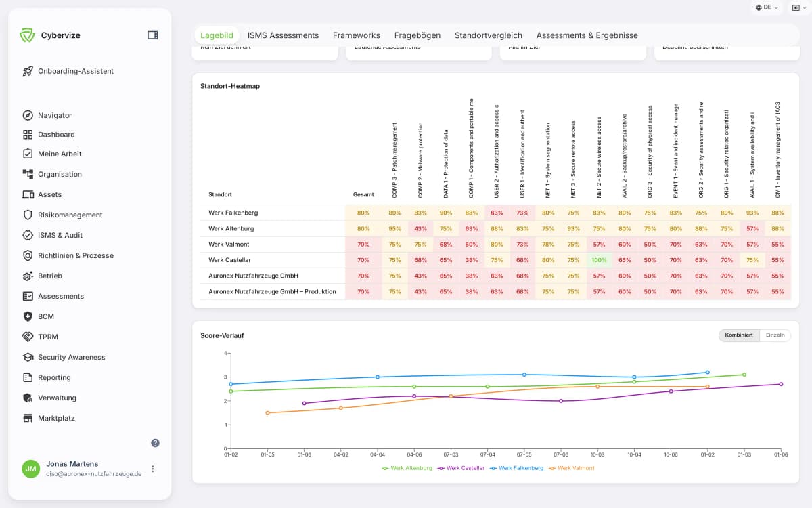This screenshot has height=508, width=812.
Task: Switch to the Standortvergleich tab
Action: 489,35
